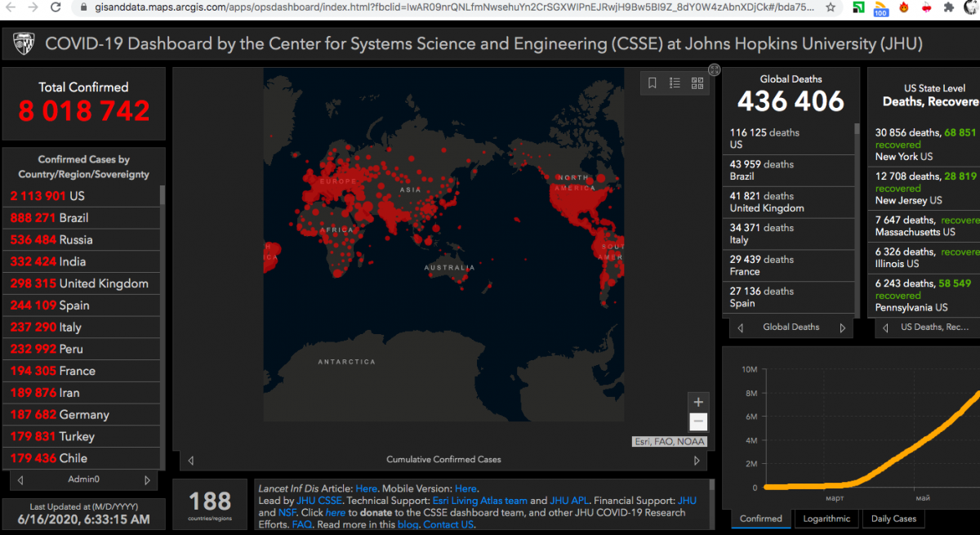
Task: Select 116 125 deaths US entry
Action: (x=788, y=139)
